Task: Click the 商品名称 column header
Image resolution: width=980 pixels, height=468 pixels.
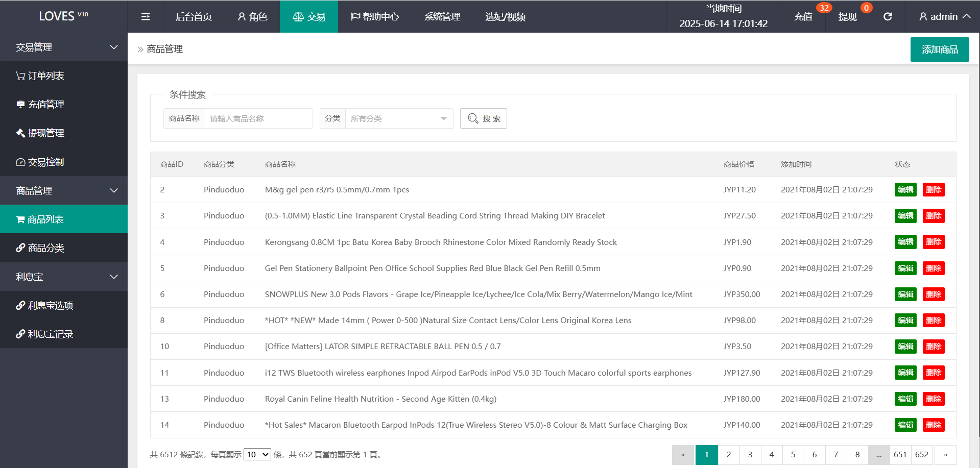Action: click(280, 164)
